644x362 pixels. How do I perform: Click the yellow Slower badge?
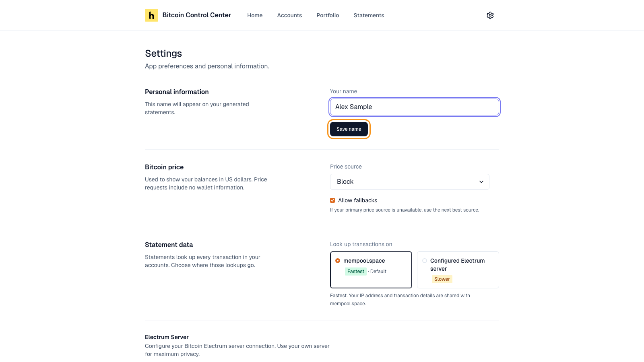pyautogui.click(x=442, y=279)
